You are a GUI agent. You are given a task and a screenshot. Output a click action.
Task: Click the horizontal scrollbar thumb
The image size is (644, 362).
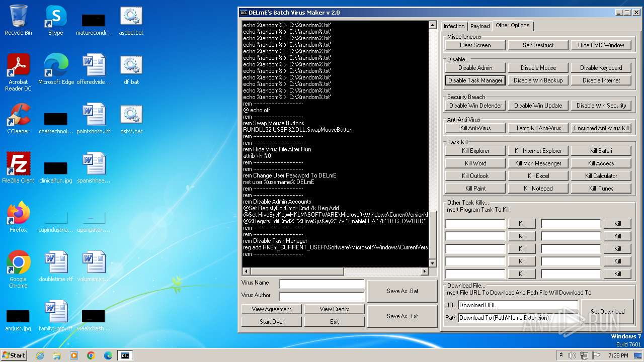pyautogui.click(x=297, y=271)
